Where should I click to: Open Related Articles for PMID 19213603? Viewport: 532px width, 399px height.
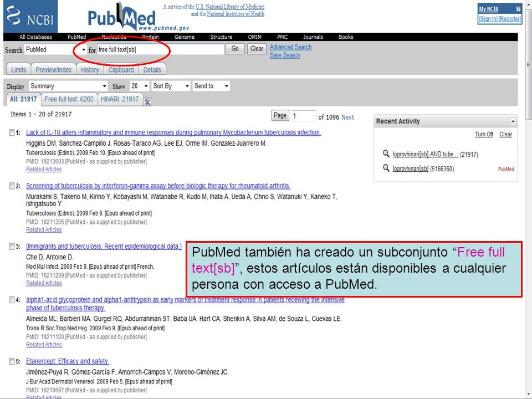tap(44, 170)
